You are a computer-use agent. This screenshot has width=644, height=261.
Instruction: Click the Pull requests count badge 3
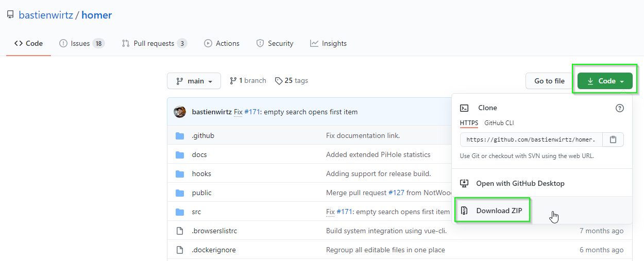(x=182, y=43)
